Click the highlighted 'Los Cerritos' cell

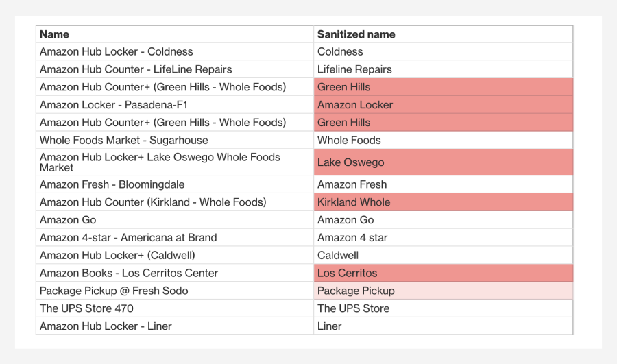443,273
